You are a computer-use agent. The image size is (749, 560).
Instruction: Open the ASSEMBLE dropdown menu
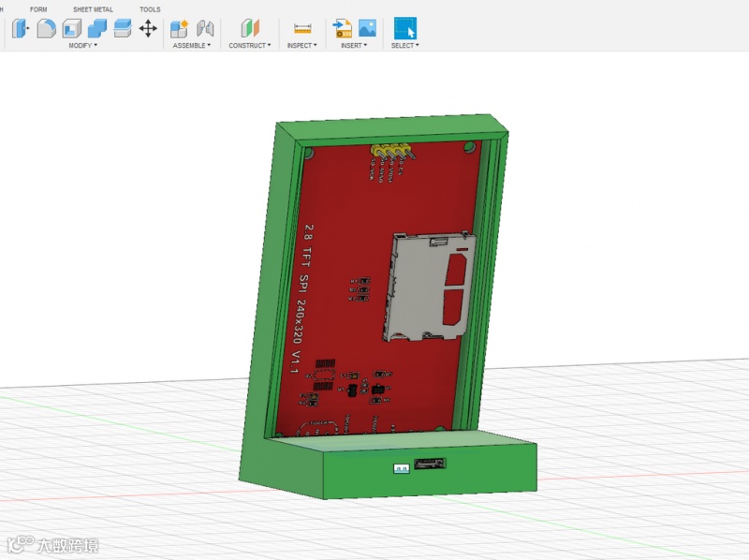192,45
